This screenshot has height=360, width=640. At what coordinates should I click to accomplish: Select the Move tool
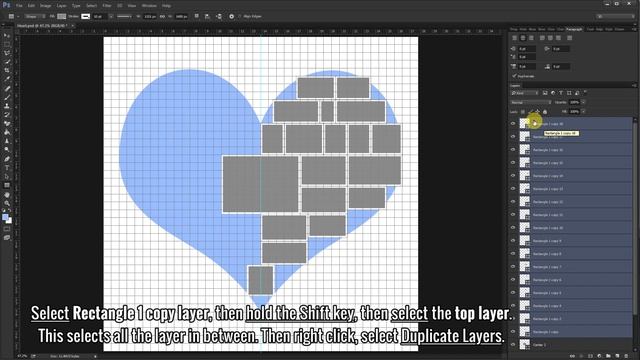tap(7, 36)
